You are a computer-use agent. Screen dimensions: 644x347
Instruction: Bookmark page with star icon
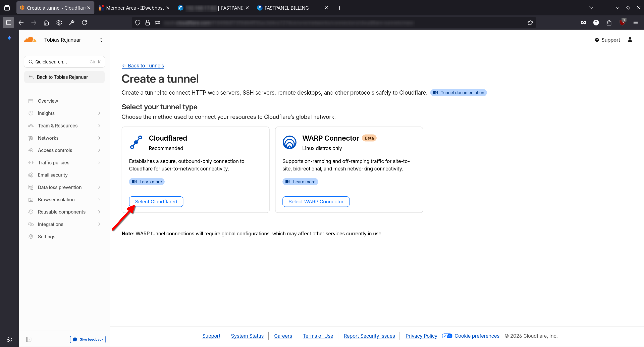(530, 22)
